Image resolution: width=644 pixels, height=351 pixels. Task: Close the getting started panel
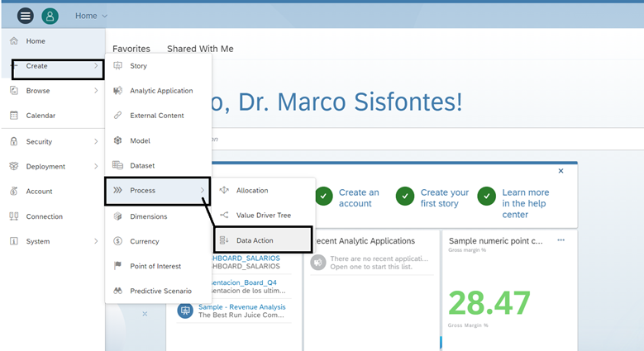(x=561, y=171)
